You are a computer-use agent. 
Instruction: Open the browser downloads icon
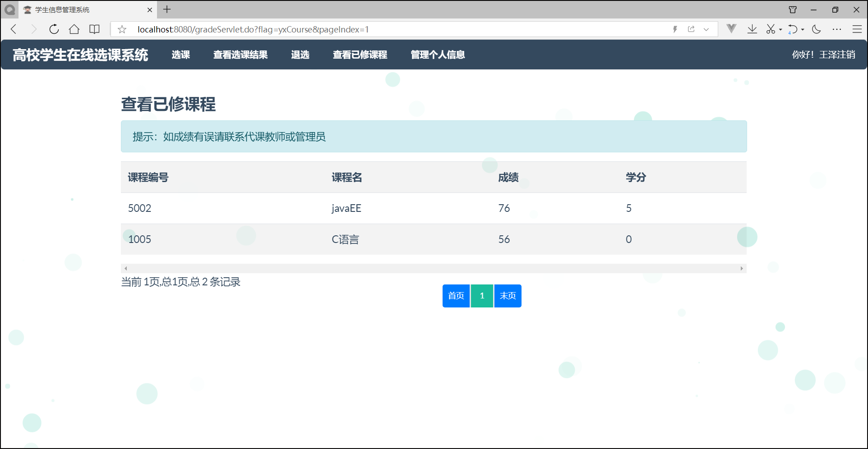[752, 29]
